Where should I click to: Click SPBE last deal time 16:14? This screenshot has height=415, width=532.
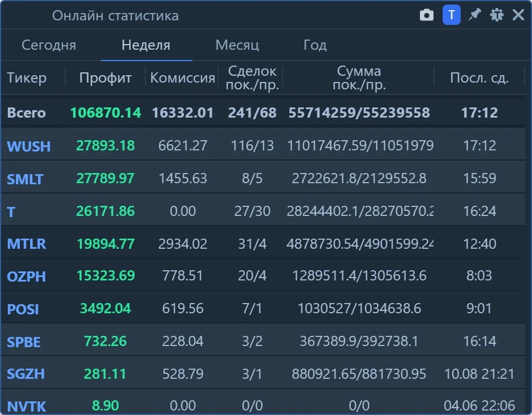coord(479,341)
